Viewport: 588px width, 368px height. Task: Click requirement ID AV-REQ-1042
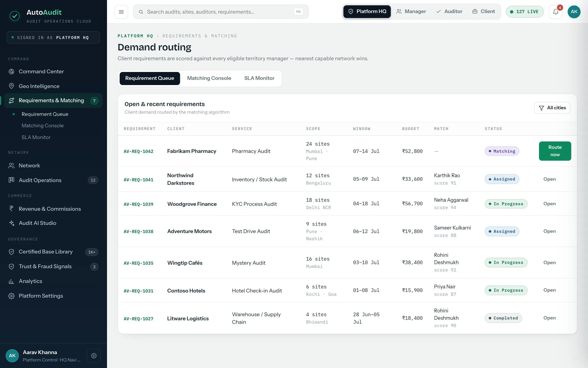coord(138,151)
